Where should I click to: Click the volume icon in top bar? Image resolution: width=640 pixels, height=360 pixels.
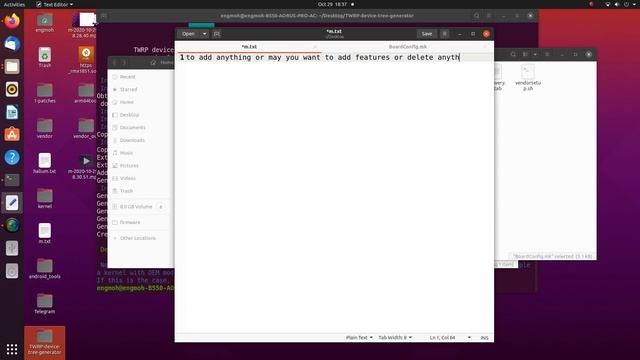616,4
